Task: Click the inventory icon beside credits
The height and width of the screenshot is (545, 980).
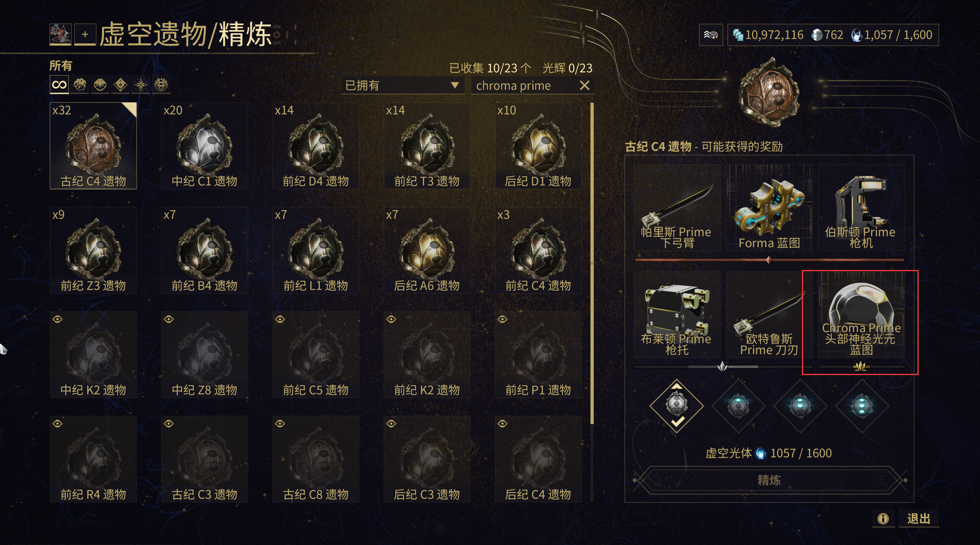Action: click(711, 35)
